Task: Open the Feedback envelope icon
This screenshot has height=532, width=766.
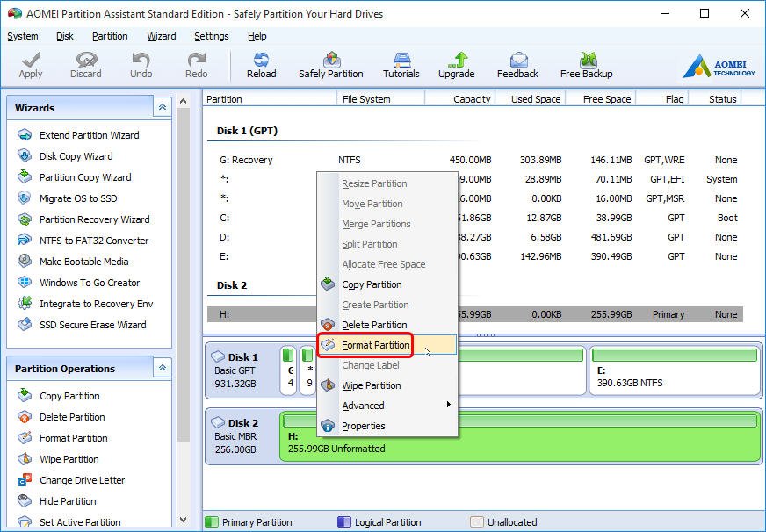Action: point(517,65)
